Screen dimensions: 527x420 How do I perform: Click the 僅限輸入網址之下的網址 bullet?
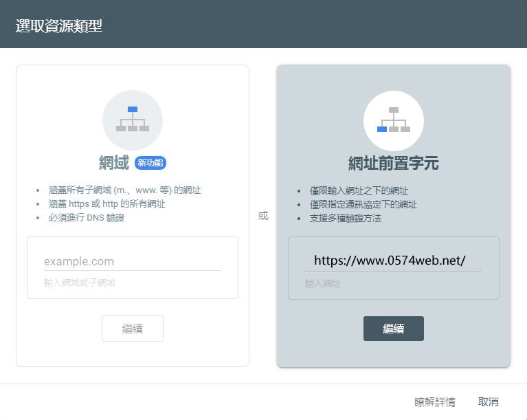358,190
